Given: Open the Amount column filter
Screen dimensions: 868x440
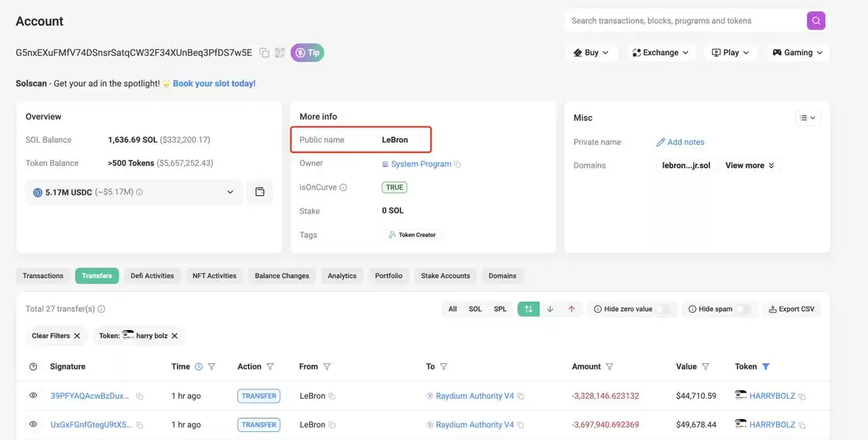Looking at the screenshot, I should (x=610, y=366).
